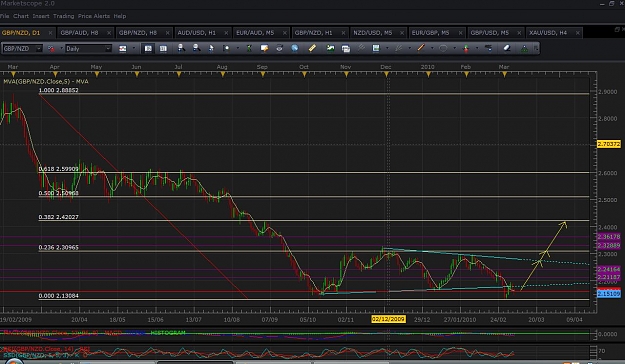Click the MVA(GBP/NZD.Close,5) - MVA indicator label
The image size is (625, 364).
coord(46,81)
